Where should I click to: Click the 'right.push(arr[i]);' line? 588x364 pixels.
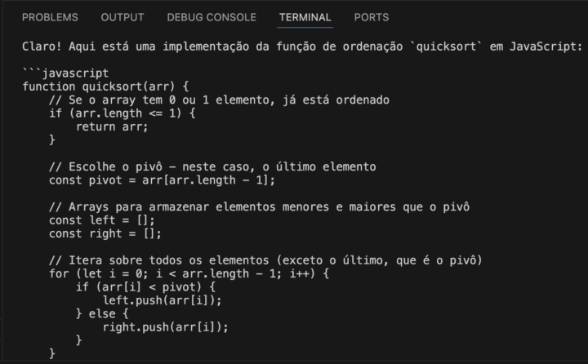[165, 327]
